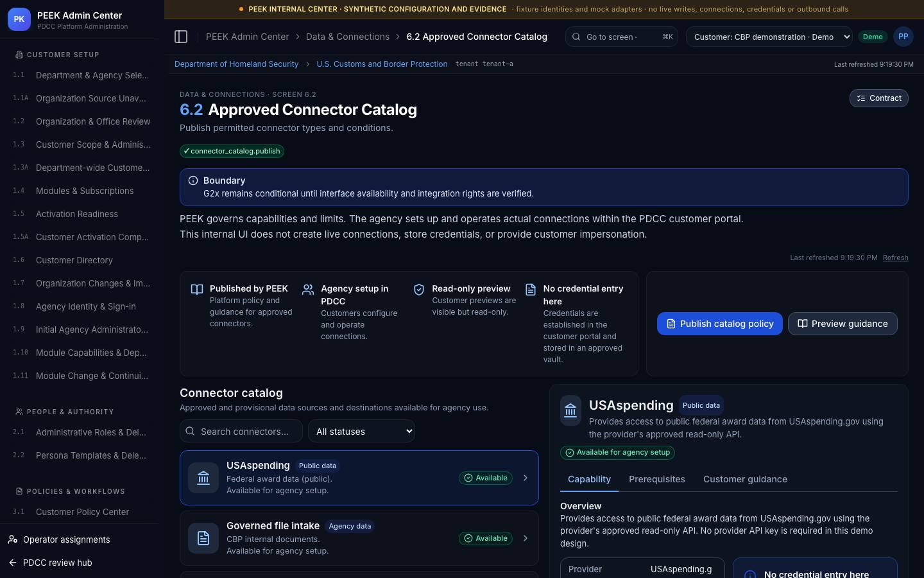The height and width of the screenshot is (578, 924).
Task: Click the Agency setup in PDCC people icon
Action: point(308,290)
